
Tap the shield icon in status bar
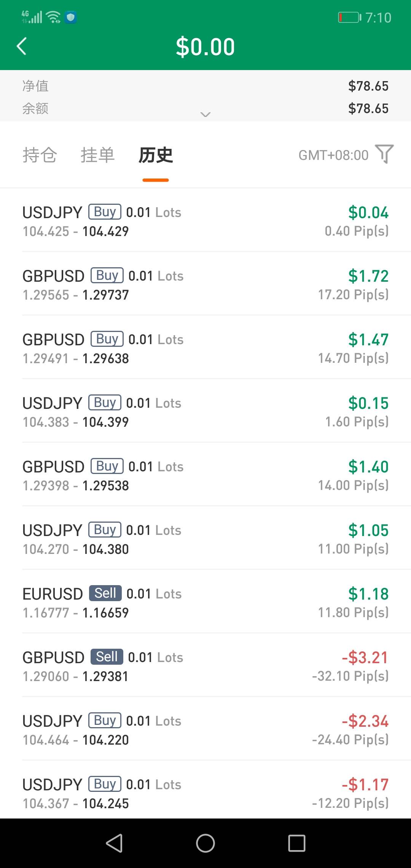(71, 18)
